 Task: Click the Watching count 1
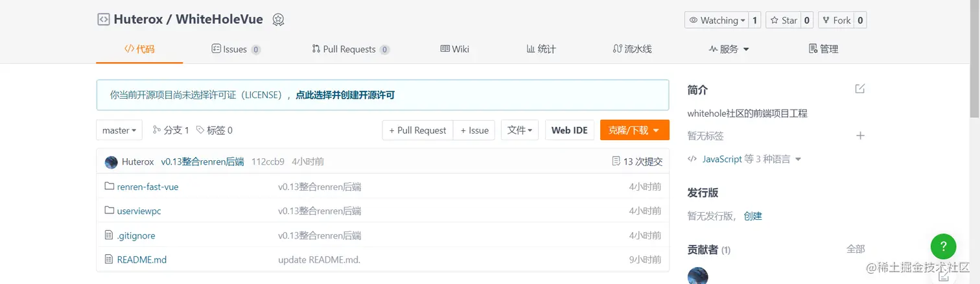click(x=754, y=20)
